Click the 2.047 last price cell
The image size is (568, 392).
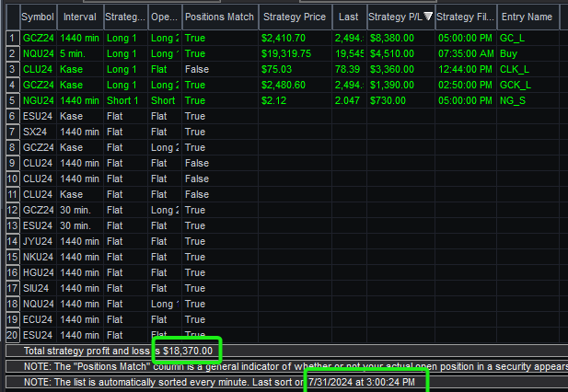point(347,100)
